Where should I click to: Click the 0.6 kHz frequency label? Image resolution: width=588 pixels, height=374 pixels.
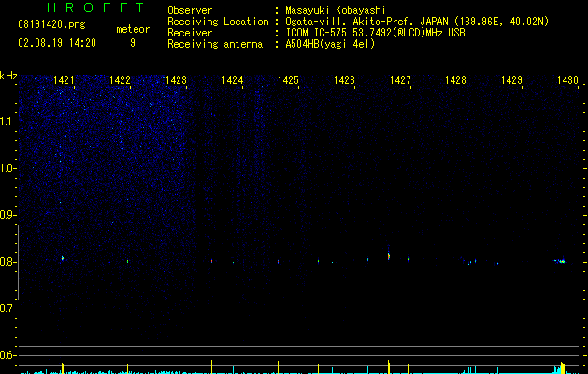(7, 355)
